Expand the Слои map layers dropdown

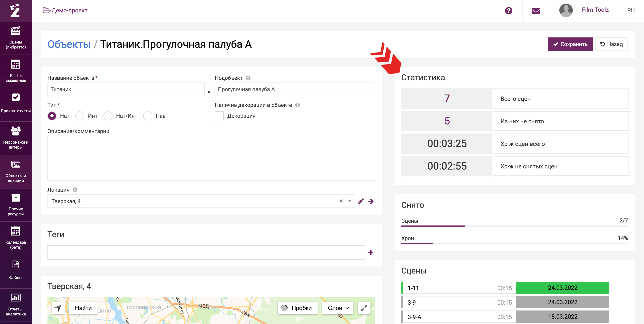click(x=337, y=308)
